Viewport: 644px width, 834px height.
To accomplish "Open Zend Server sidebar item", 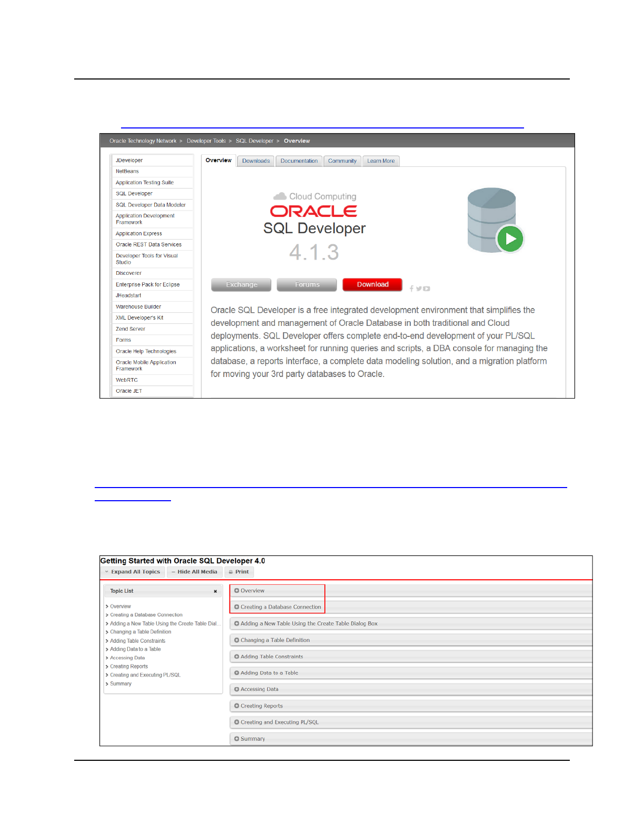I will click(x=152, y=329).
